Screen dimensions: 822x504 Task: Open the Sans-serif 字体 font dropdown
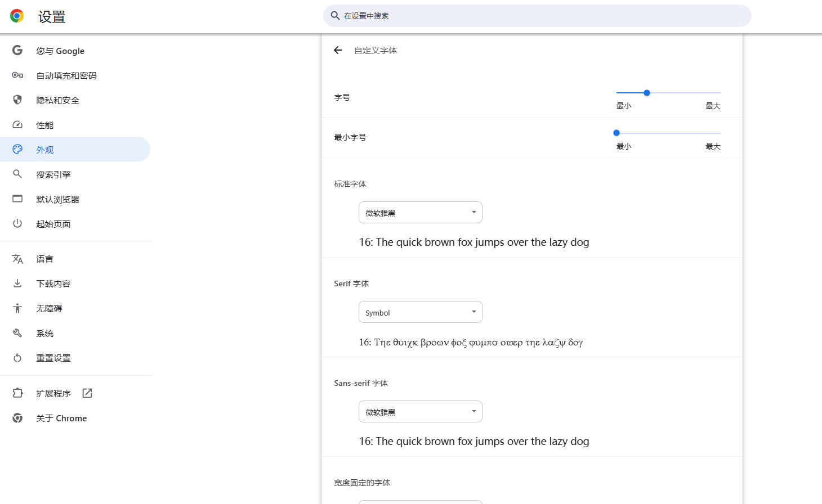pyautogui.click(x=421, y=411)
